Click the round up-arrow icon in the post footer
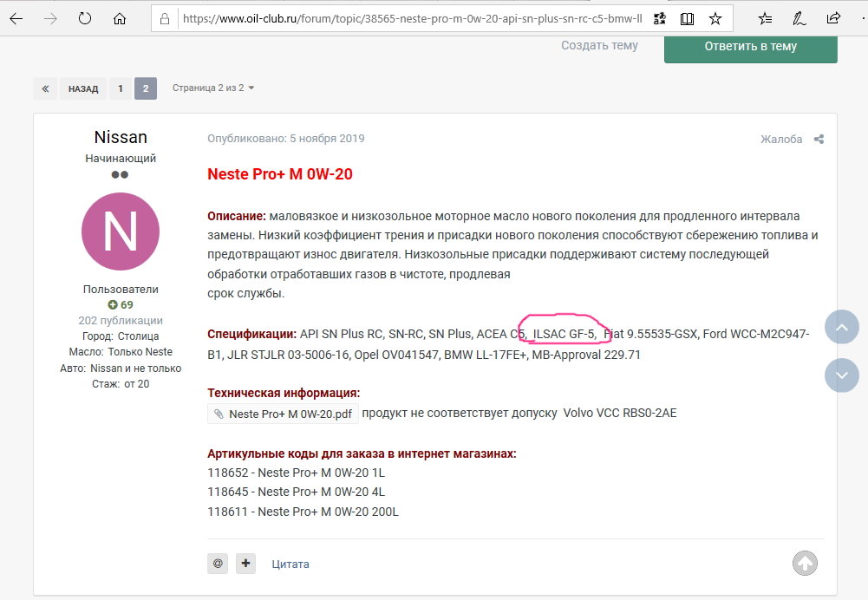 (805, 564)
